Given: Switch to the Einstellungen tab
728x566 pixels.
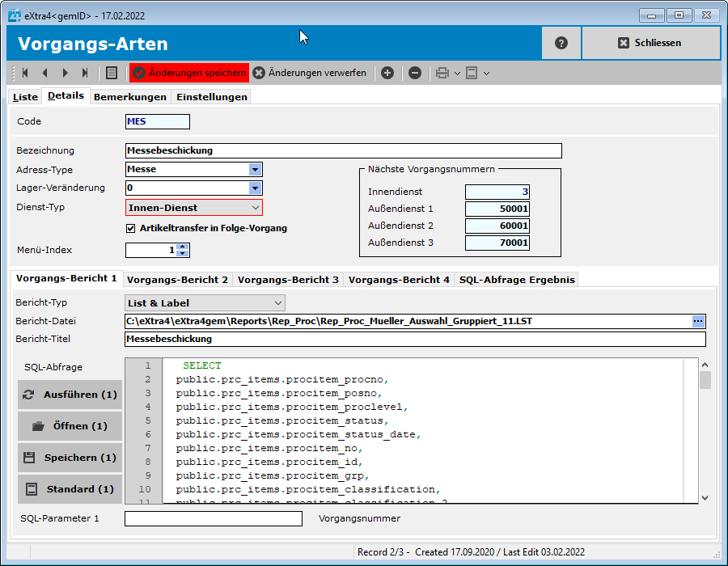Looking at the screenshot, I should click(212, 97).
